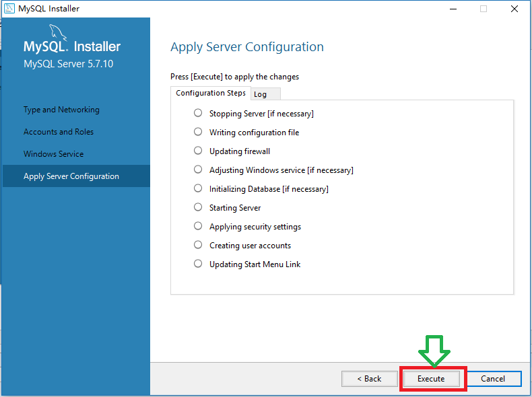This screenshot has width=532, height=397.
Task: Select Apply Server Configuration in sidebar
Action: click(x=76, y=176)
